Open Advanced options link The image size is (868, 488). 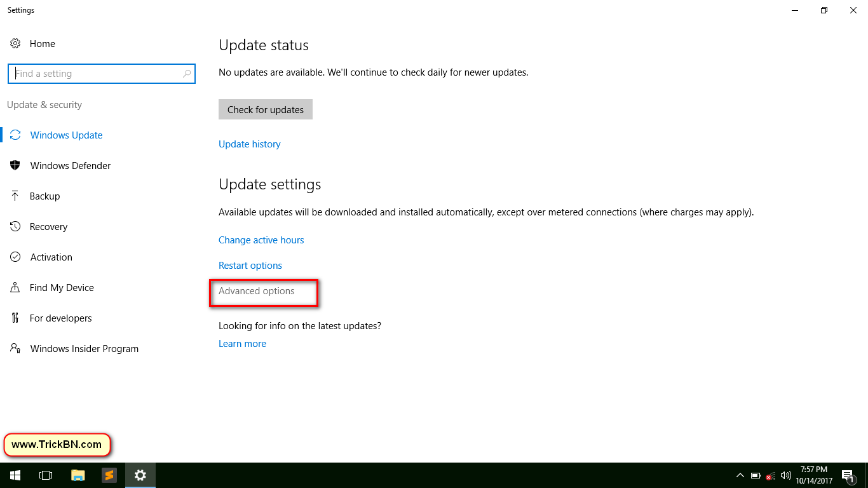257,291
